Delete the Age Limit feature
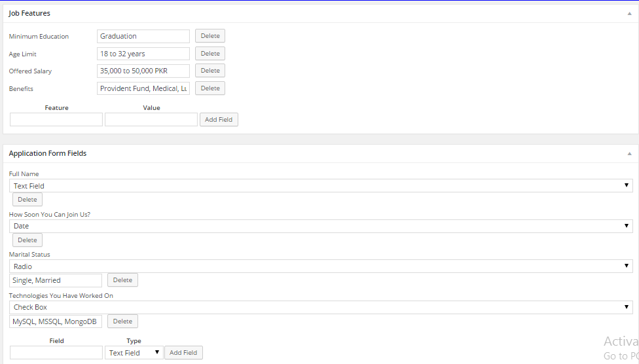The height and width of the screenshot is (364, 639). point(210,54)
